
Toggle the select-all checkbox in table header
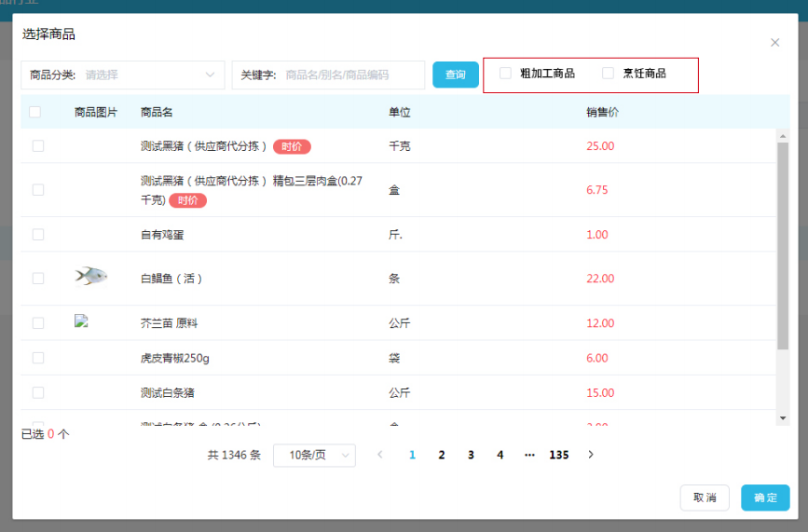(x=35, y=113)
